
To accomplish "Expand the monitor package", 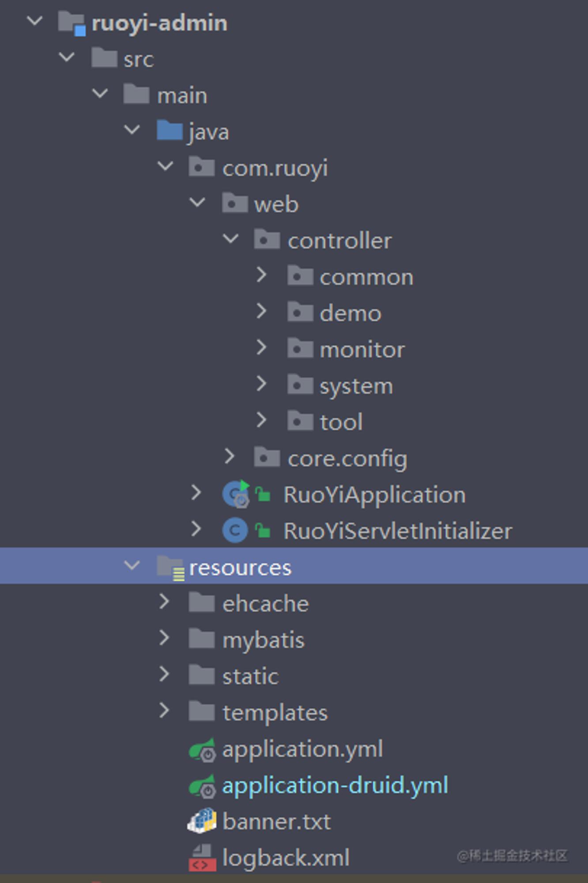I will pyautogui.click(x=261, y=347).
